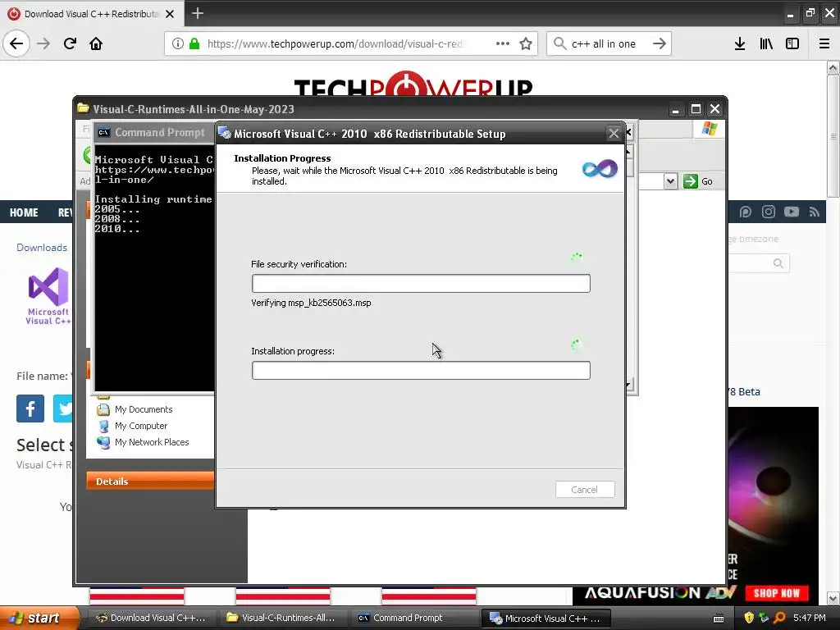Go to the browser Home page
The height and width of the screenshot is (630, 840).
[x=96, y=43]
